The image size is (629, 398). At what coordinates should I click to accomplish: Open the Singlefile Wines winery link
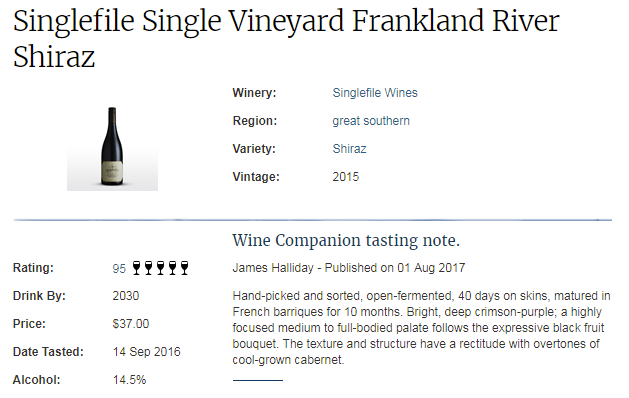[x=375, y=93]
